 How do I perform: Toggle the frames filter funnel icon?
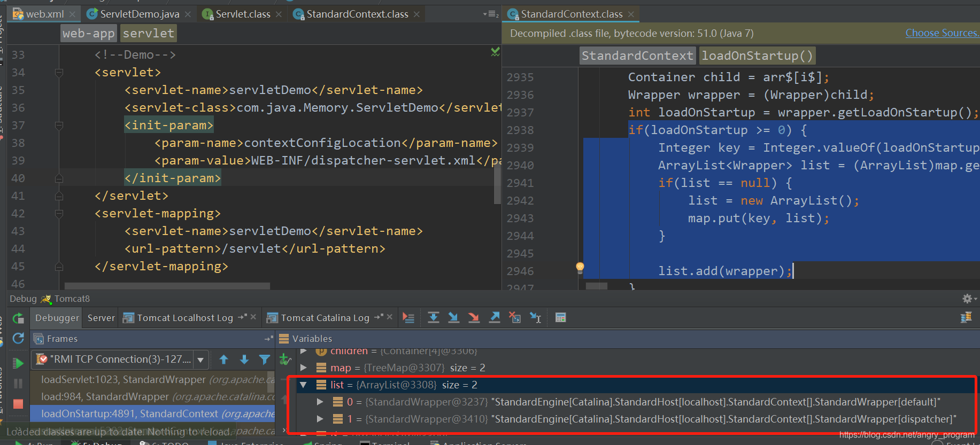[264, 360]
